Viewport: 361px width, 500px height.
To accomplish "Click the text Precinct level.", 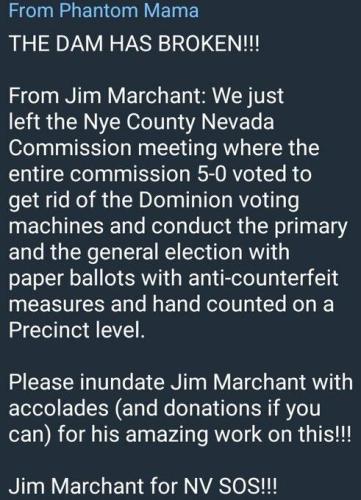I will pos(77,330).
